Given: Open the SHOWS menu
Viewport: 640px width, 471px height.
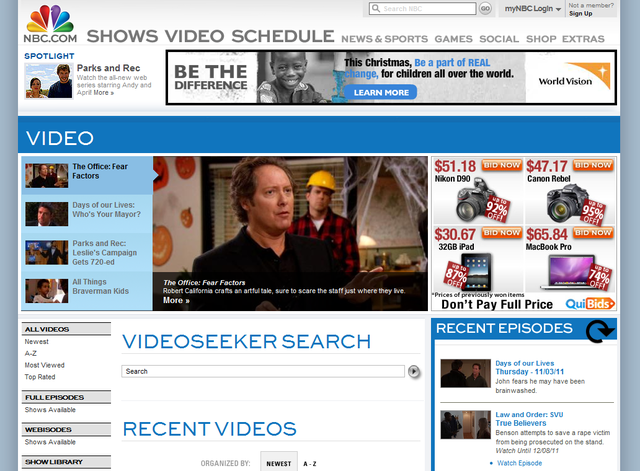Looking at the screenshot, I should [x=122, y=37].
